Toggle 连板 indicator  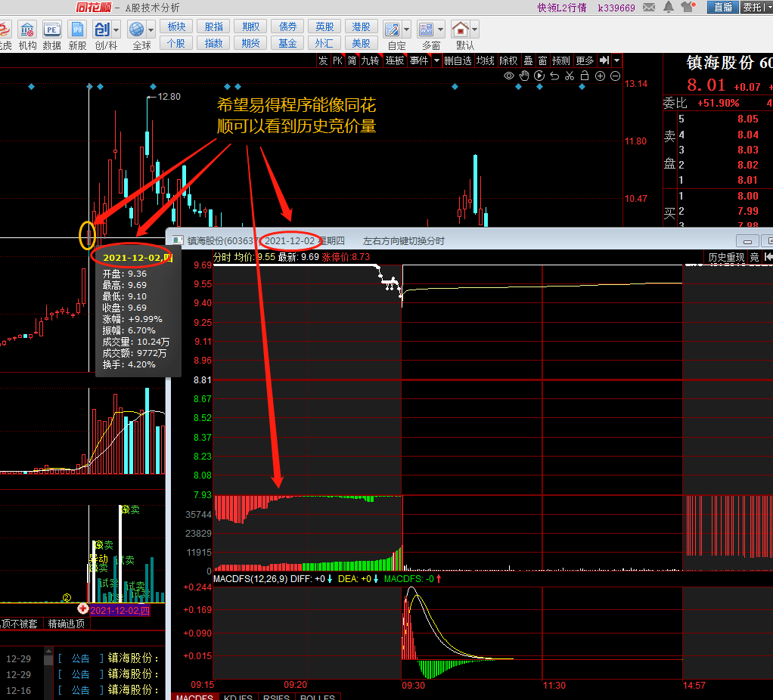coord(395,60)
